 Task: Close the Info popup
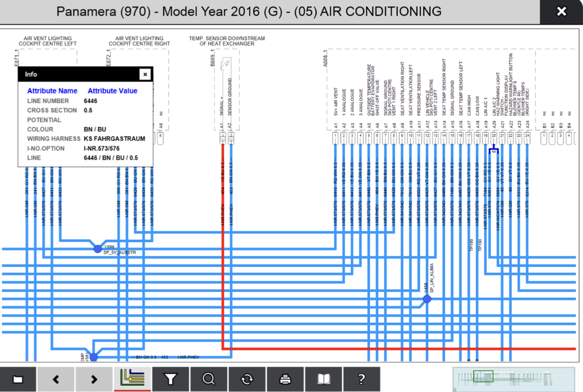click(x=145, y=74)
